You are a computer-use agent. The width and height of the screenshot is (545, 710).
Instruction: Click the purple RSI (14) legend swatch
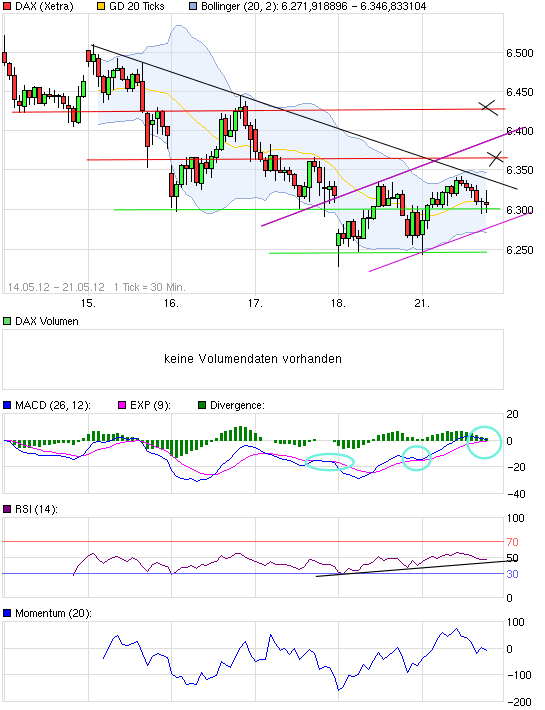7,509
